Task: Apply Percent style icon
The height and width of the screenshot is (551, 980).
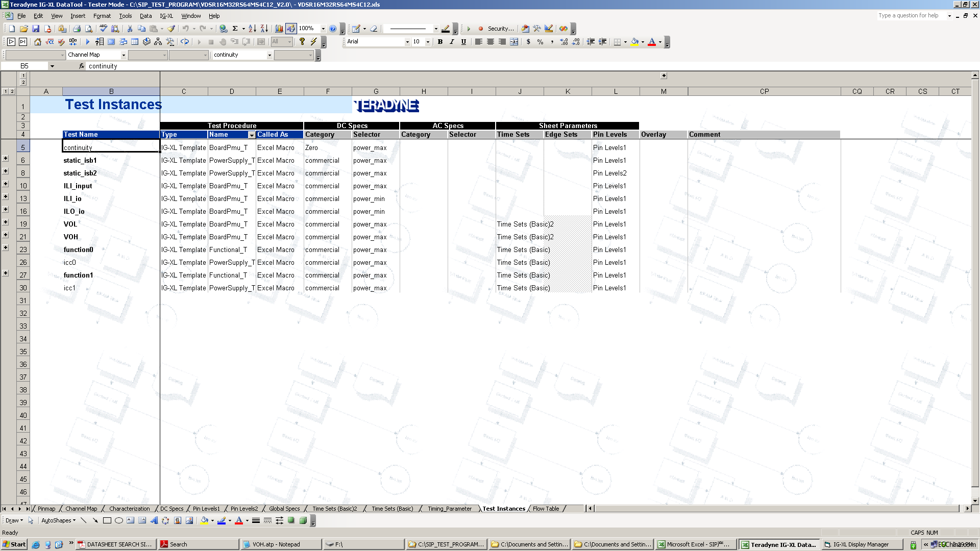Action: pyautogui.click(x=540, y=42)
